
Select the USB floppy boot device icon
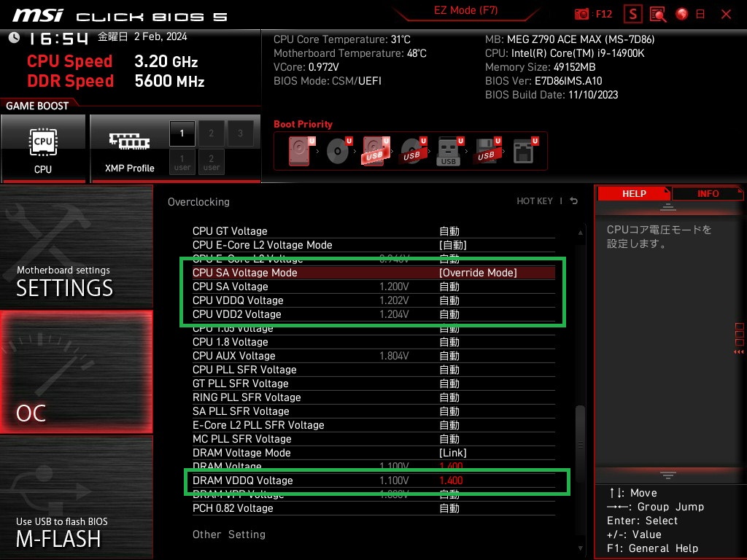487,151
